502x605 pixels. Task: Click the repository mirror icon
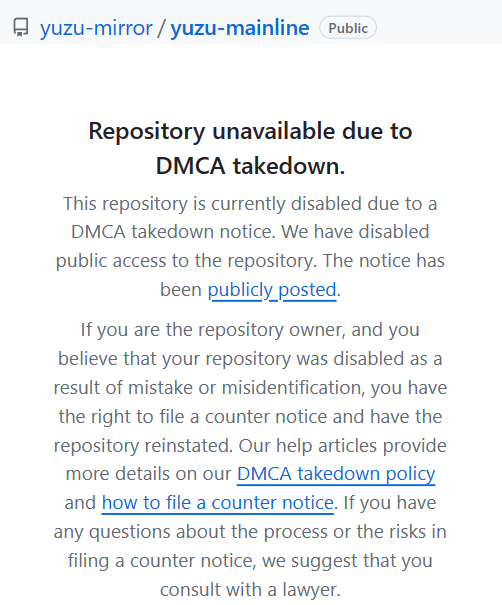coord(21,28)
